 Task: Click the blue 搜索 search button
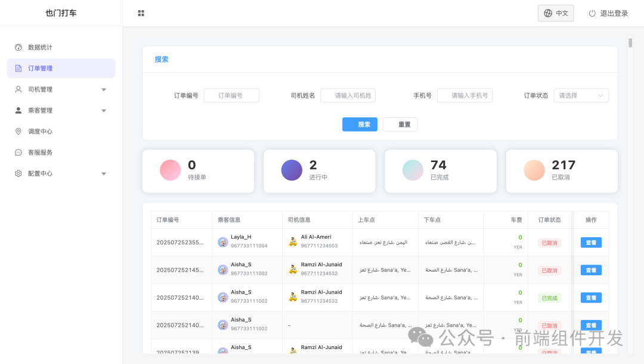pyautogui.click(x=360, y=125)
